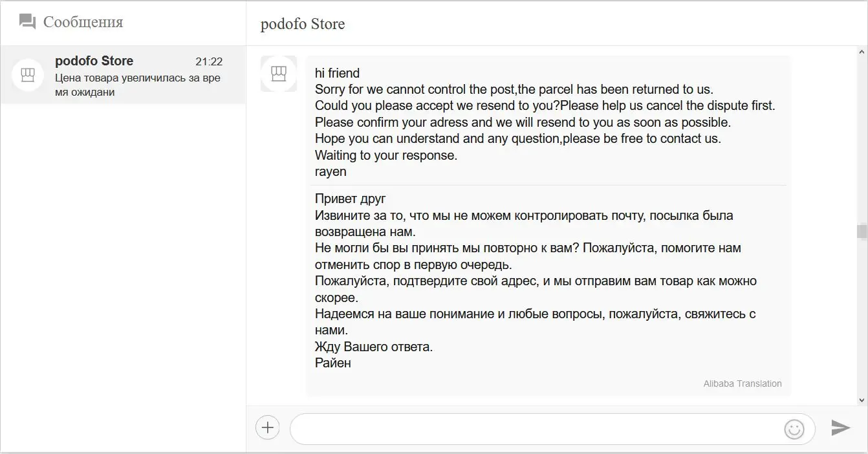
Task: Click the 21:22 conversation timestamp
Action: (x=209, y=61)
